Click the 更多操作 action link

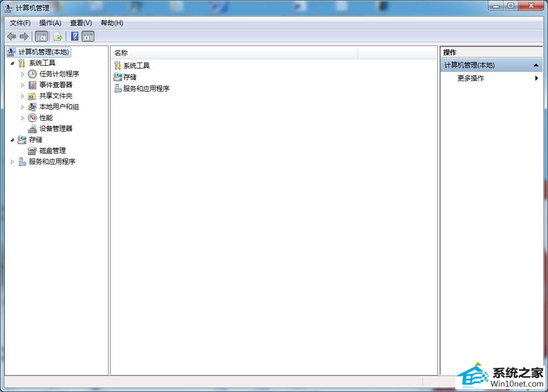pyautogui.click(x=471, y=78)
